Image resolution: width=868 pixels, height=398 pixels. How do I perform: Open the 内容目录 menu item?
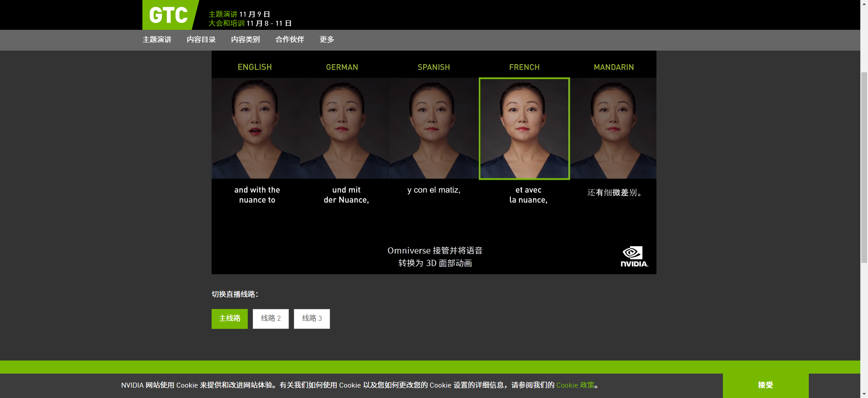pos(201,40)
